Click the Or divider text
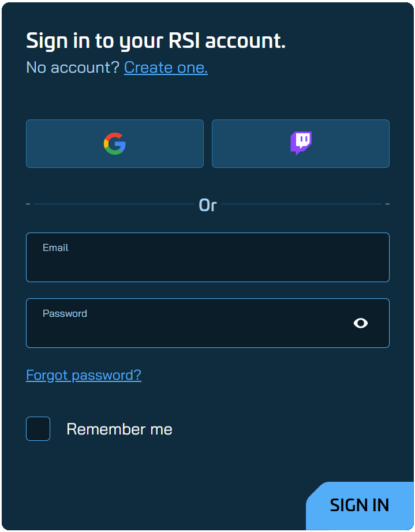 (208, 205)
